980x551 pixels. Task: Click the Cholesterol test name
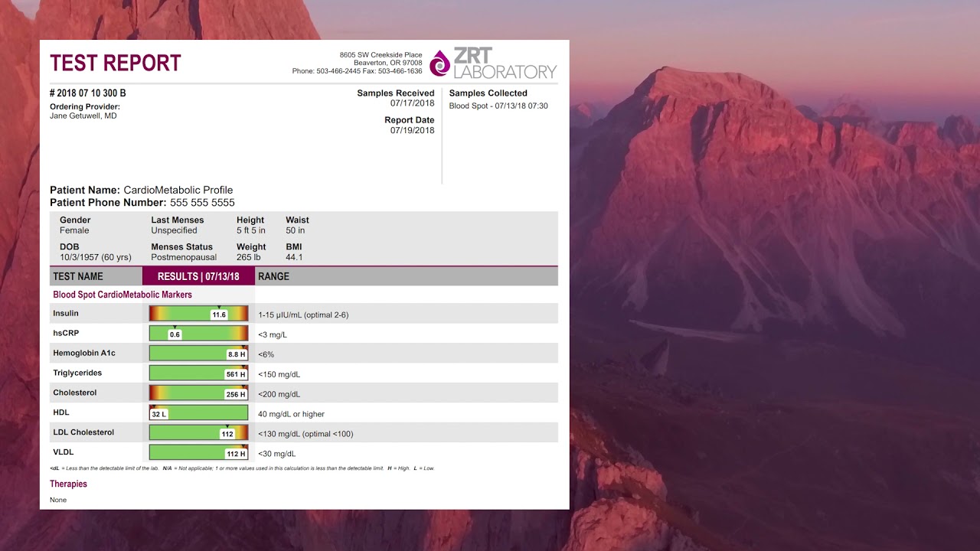click(x=75, y=393)
